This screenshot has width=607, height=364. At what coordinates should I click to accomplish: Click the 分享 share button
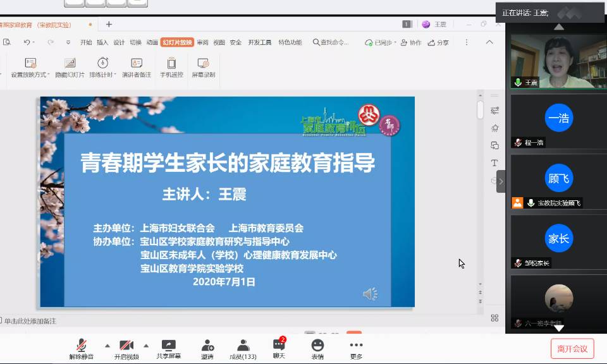[439, 42]
